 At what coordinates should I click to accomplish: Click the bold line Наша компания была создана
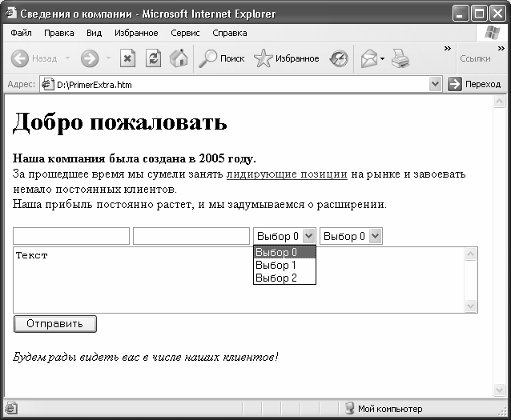[135, 158]
